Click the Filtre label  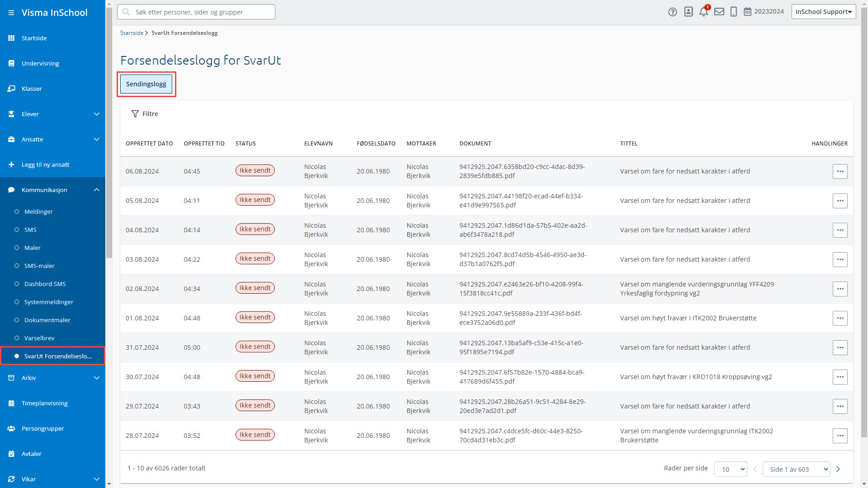coord(150,114)
